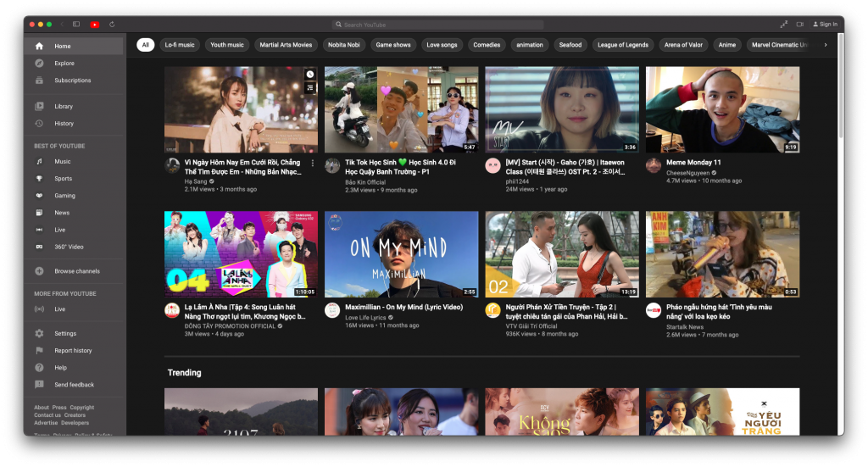
Task: Open three-dot menu for Hạ Sang video
Action: 312,163
